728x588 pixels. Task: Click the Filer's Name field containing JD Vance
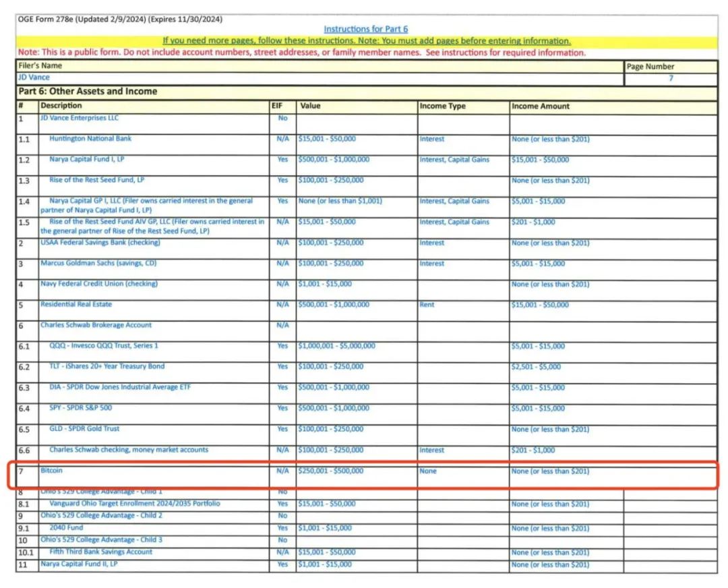pyautogui.click(x=320, y=78)
